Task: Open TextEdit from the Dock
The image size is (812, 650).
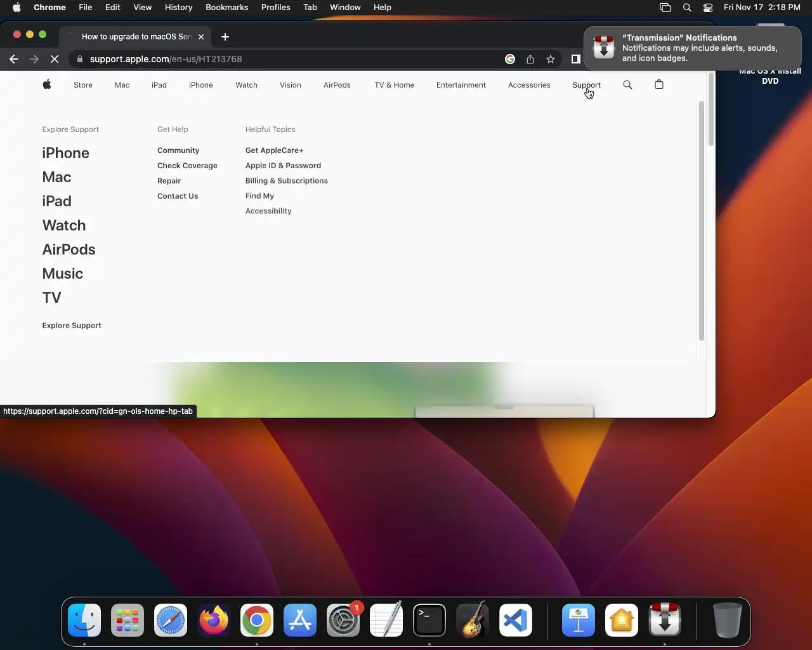Action: pos(386,620)
